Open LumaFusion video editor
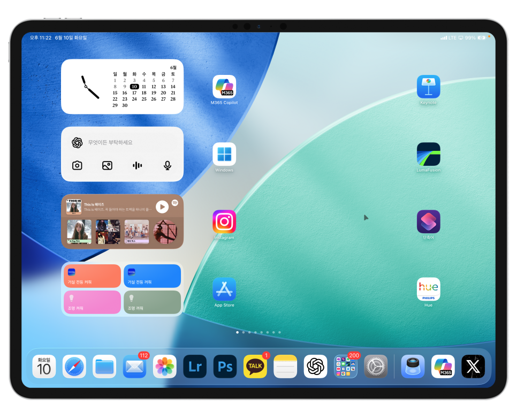517x420 pixels. coord(428,154)
